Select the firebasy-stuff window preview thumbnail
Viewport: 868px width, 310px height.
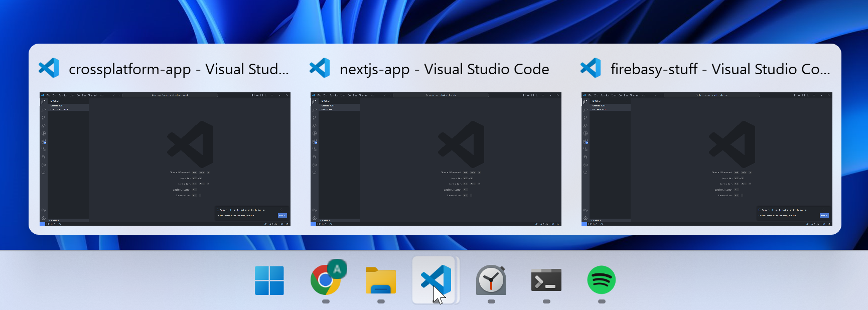[x=706, y=159]
